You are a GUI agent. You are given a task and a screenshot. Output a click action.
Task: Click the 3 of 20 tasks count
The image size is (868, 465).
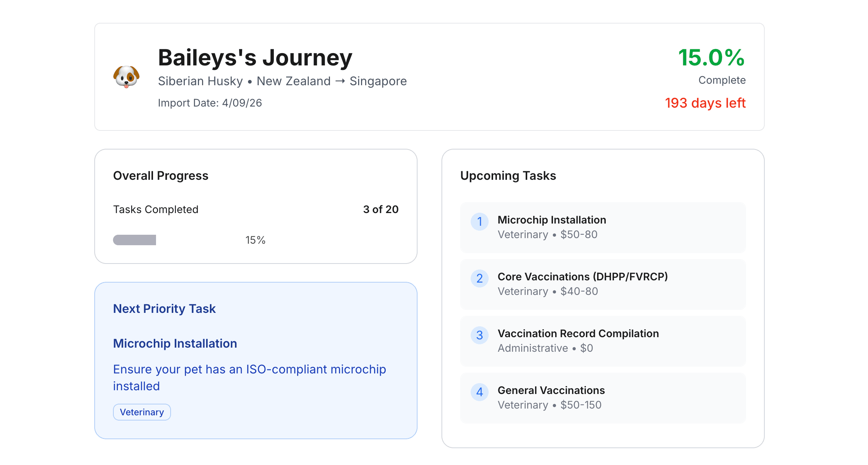[x=380, y=209]
